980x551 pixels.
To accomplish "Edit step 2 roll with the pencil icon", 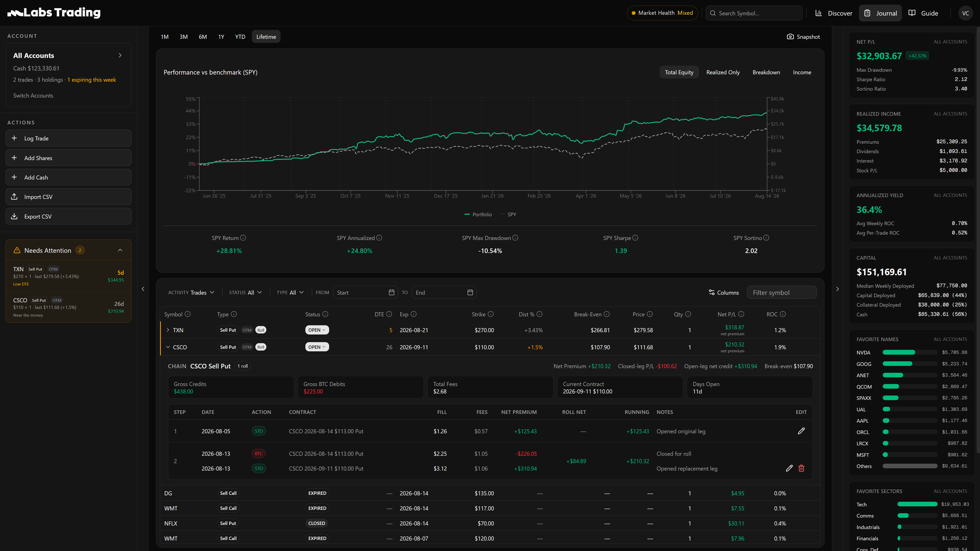I will tap(790, 468).
